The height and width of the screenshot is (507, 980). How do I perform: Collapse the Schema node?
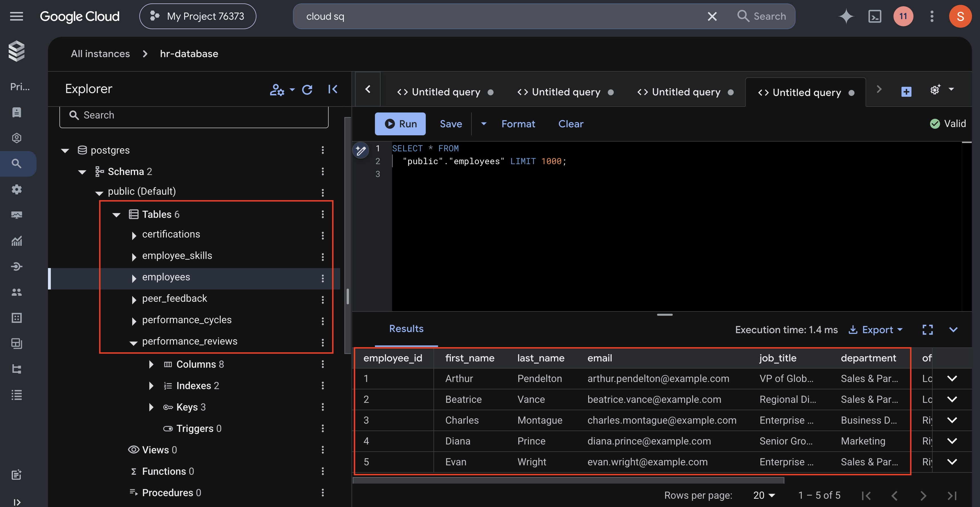[82, 172]
